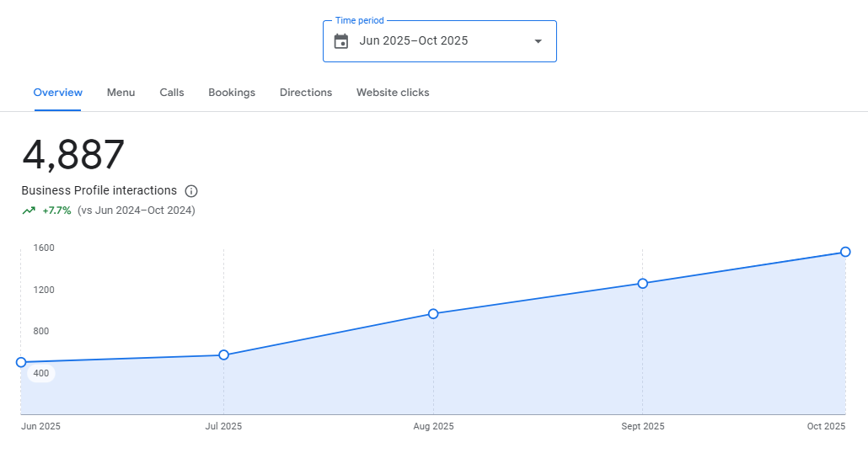This screenshot has height=453, width=868.
Task: Select the Oct 2025 data point on chart
Action: point(845,253)
